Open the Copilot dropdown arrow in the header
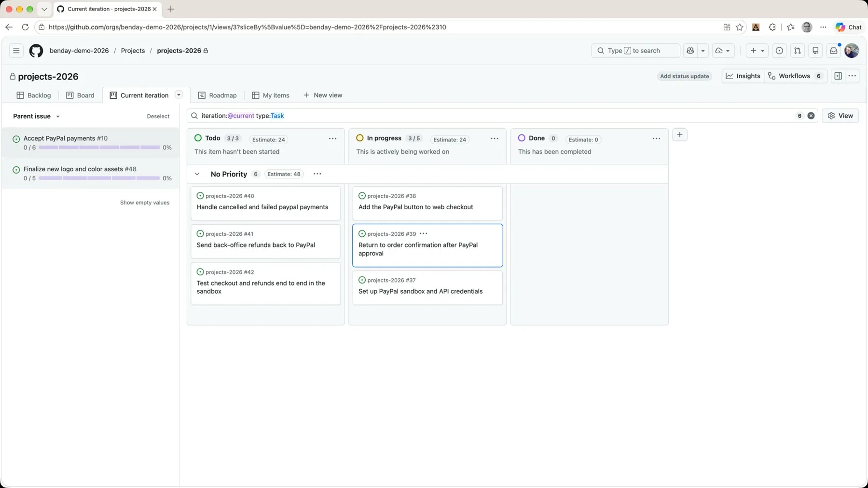Viewport: 868px width, 488px height. click(703, 51)
